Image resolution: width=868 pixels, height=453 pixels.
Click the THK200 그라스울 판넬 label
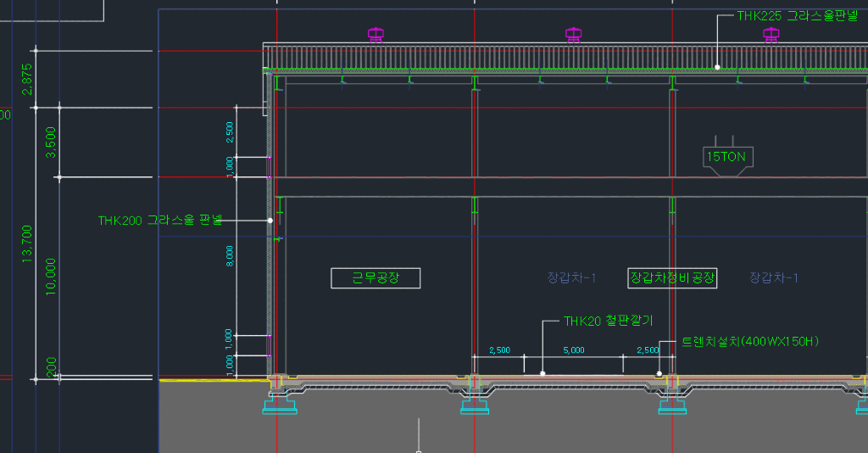(159, 221)
